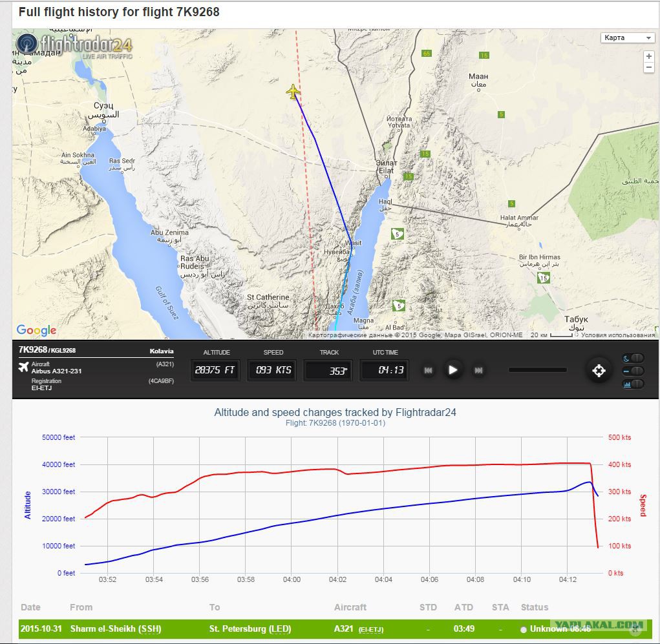Zoom out the map with minus button
The image size is (660, 644).
(648, 67)
